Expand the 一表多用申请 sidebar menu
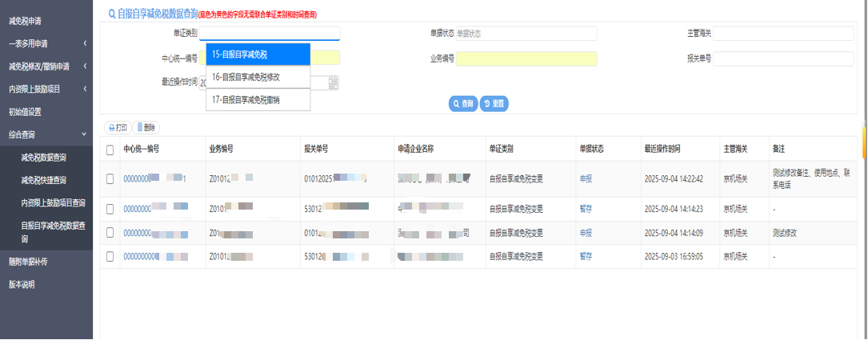This screenshot has width=868, height=340. tap(46, 43)
